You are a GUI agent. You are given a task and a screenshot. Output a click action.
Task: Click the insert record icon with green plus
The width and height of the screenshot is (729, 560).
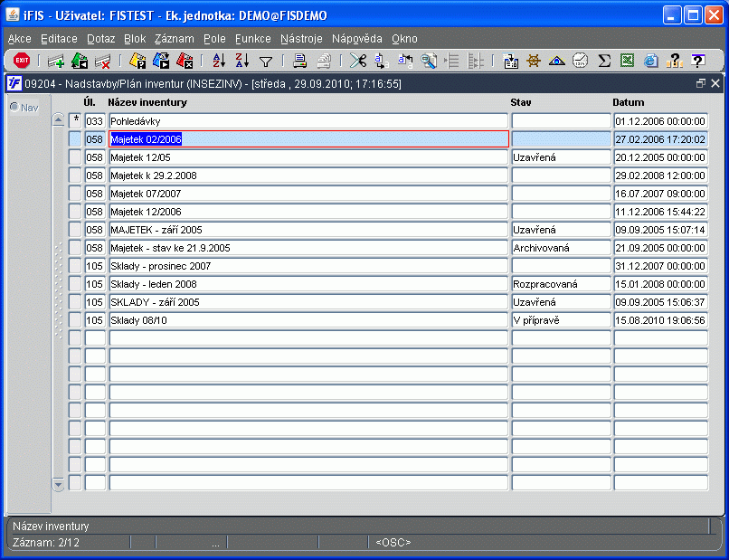pos(56,61)
